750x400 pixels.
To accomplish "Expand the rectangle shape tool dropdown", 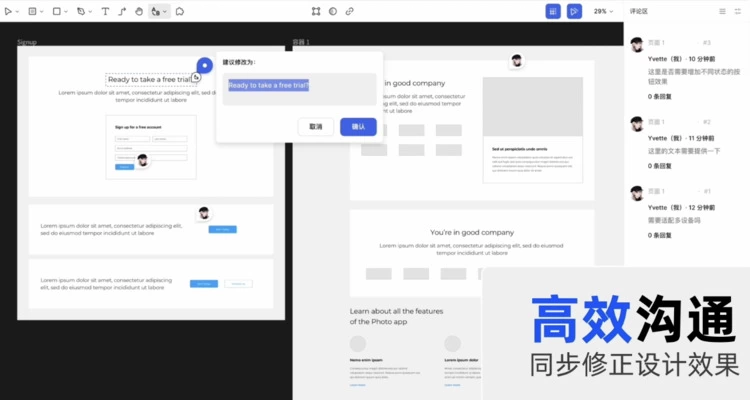I will (x=66, y=11).
